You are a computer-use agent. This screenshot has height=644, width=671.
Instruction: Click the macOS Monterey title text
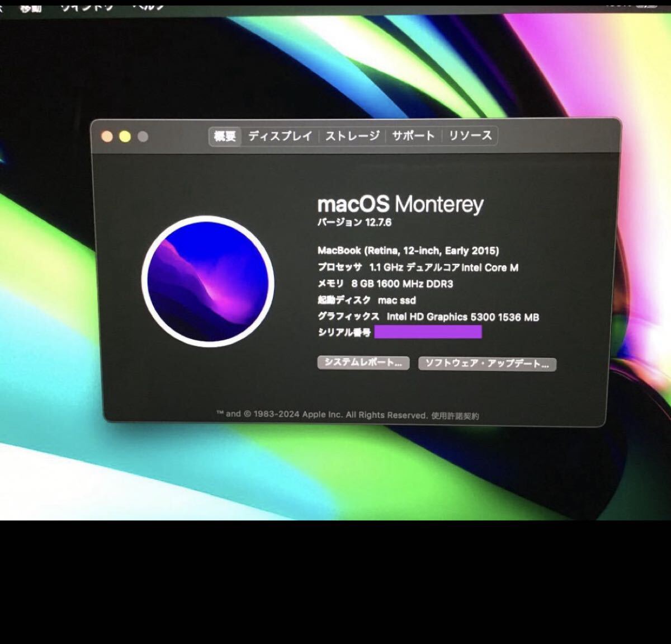point(400,204)
